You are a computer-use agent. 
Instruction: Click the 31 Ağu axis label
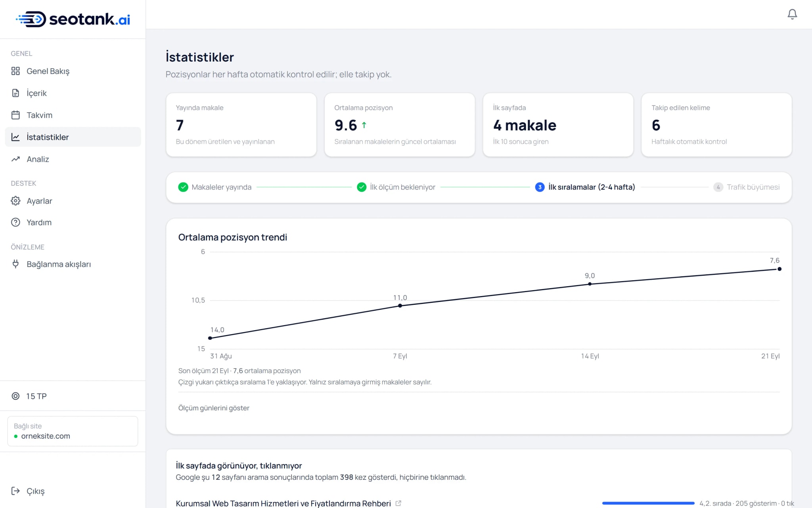221,356
